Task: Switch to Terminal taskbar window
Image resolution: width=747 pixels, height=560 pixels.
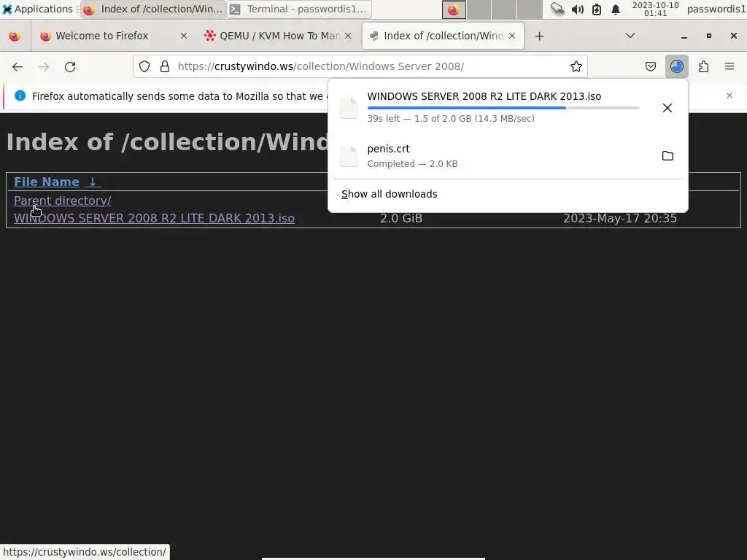Action: (298, 9)
